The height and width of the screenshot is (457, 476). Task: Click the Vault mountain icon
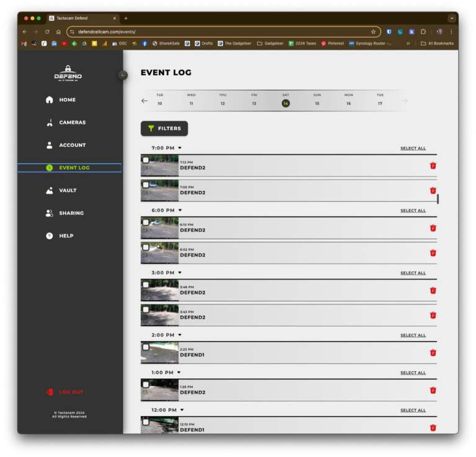pyautogui.click(x=50, y=190)
